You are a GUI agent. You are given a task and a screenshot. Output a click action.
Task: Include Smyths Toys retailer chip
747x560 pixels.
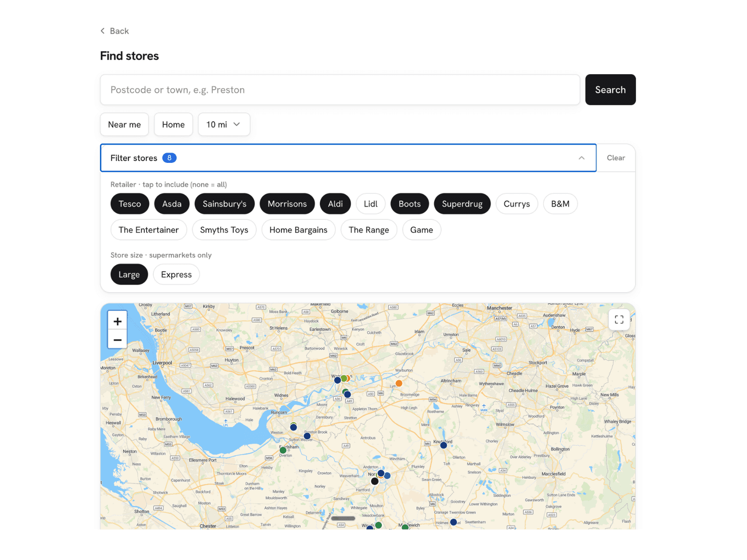(x=224, y=230)
